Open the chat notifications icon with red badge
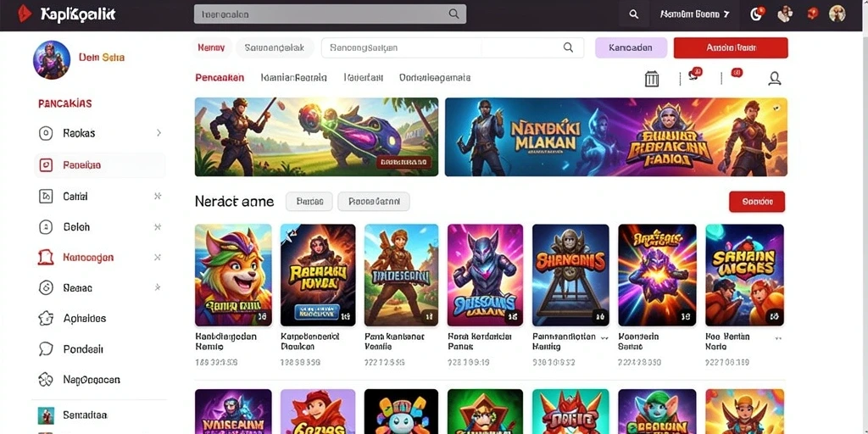This screenshot has width=868, height=434. click(694, 75)
